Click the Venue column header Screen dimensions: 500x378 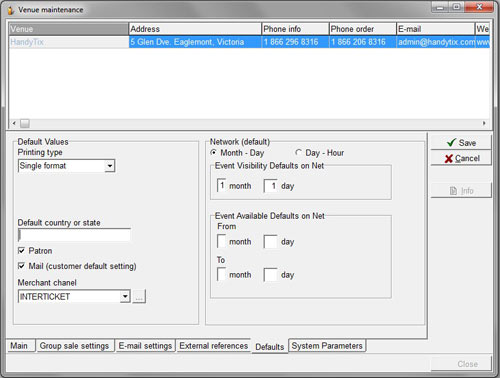[69, 29]
